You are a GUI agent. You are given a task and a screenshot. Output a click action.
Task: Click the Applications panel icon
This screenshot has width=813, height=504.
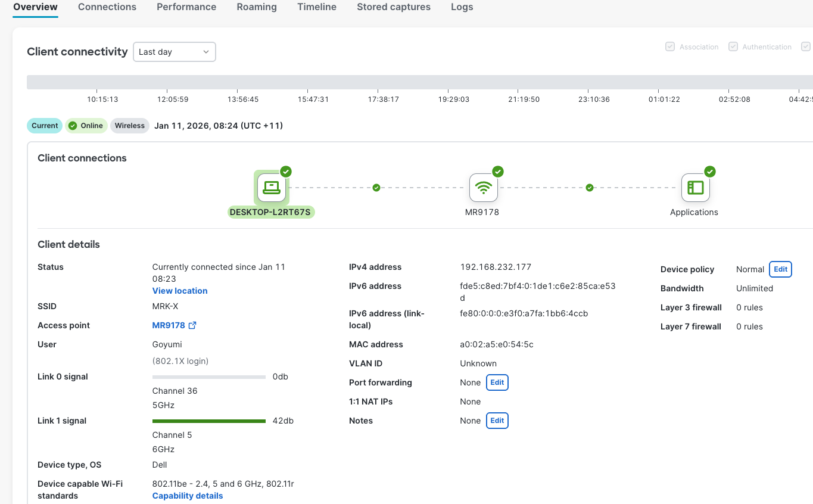pos(695,188)
